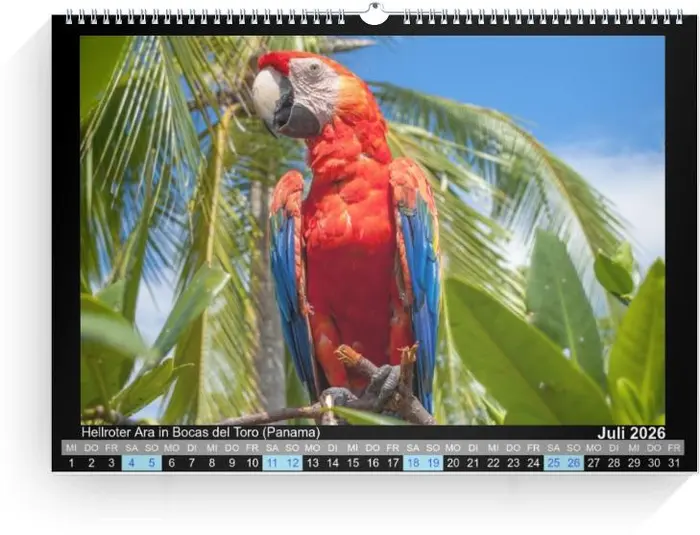Click the weekday label 'MI' above day 1
Image resolution: width=700 pixels, height=535 pixels.
(x=71, y=448)
